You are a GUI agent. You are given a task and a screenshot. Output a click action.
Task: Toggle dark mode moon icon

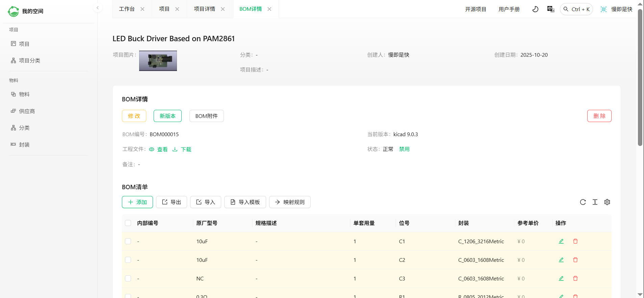pos(535,9)
